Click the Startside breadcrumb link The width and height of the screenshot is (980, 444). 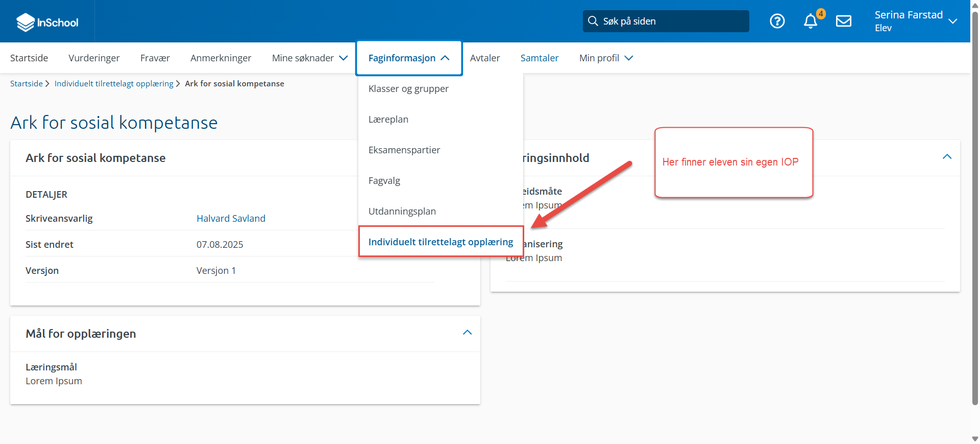27,83
